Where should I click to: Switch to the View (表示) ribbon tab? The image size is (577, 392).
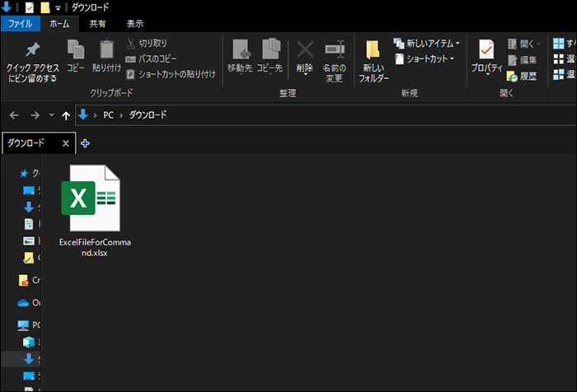point(135,24)
